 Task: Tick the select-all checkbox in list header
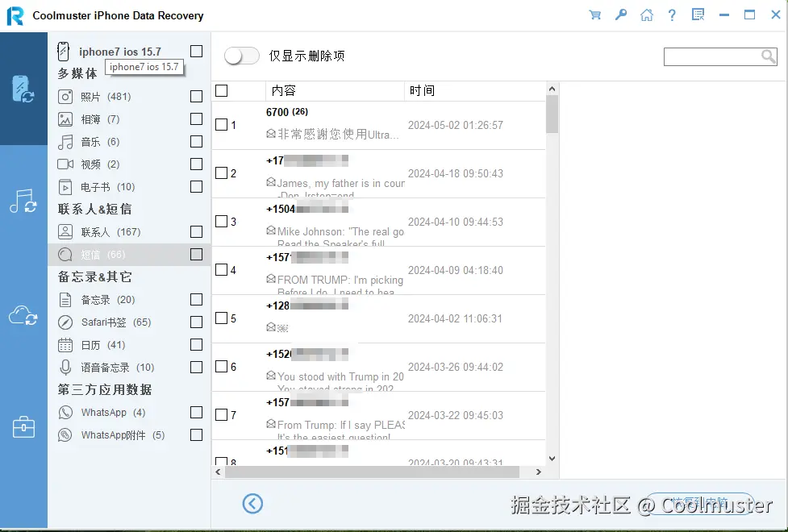tap(221, 90)
